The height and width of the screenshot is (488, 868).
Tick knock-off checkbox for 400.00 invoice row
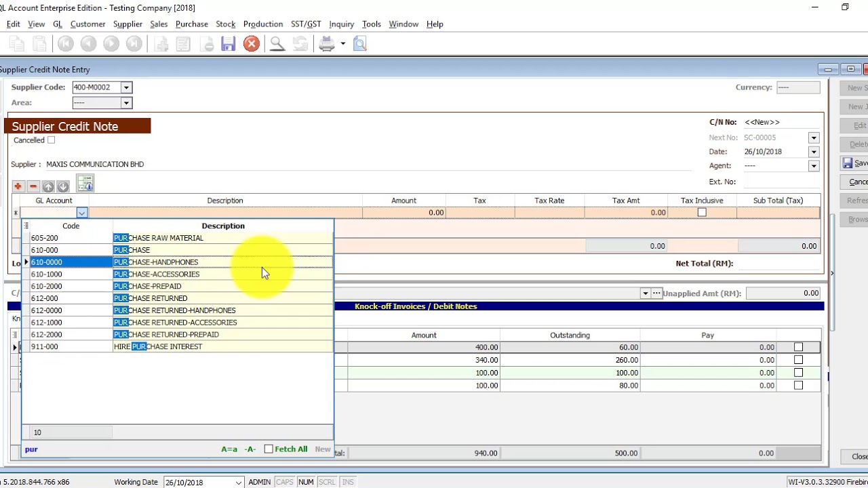[x=798, y=347]
